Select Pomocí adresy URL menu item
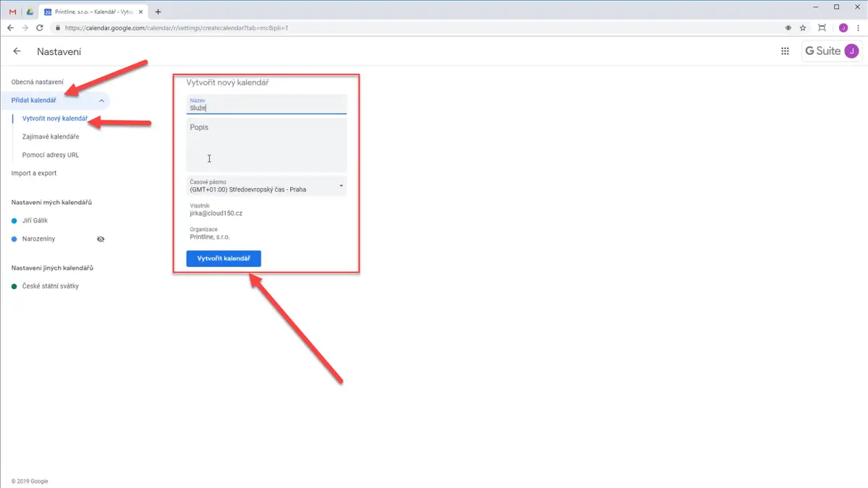 point(51,155)
